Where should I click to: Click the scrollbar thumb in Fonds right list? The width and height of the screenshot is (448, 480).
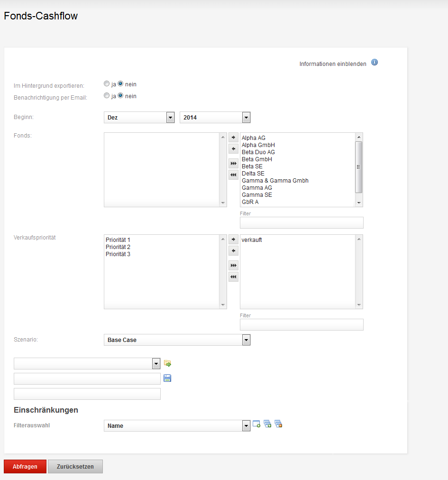(359, 167)
